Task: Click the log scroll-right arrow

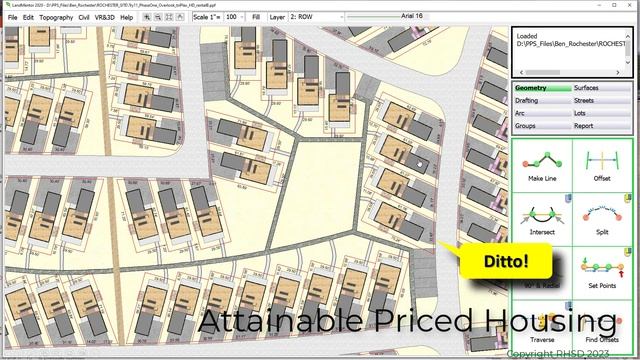Action: point(618,72)
